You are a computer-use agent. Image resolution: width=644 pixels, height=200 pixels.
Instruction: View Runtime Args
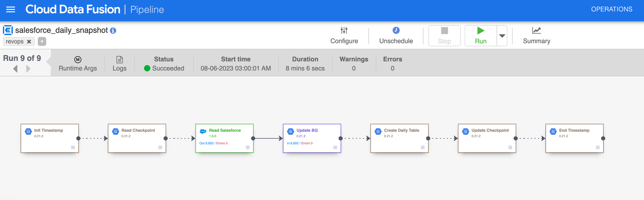(x=78, y=64)
